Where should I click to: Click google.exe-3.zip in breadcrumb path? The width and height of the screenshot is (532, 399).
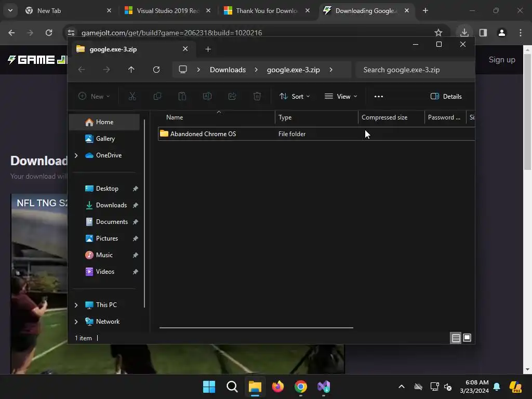click(x=293, y=70)
